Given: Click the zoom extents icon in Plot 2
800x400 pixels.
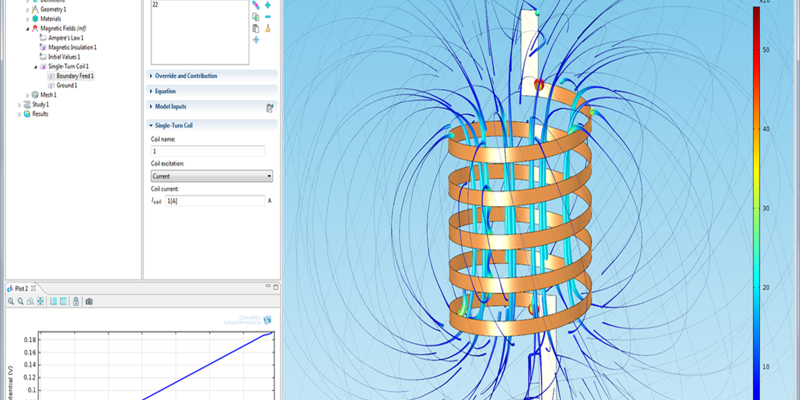Looking at the screenshot, I should (x=40, y=301).
